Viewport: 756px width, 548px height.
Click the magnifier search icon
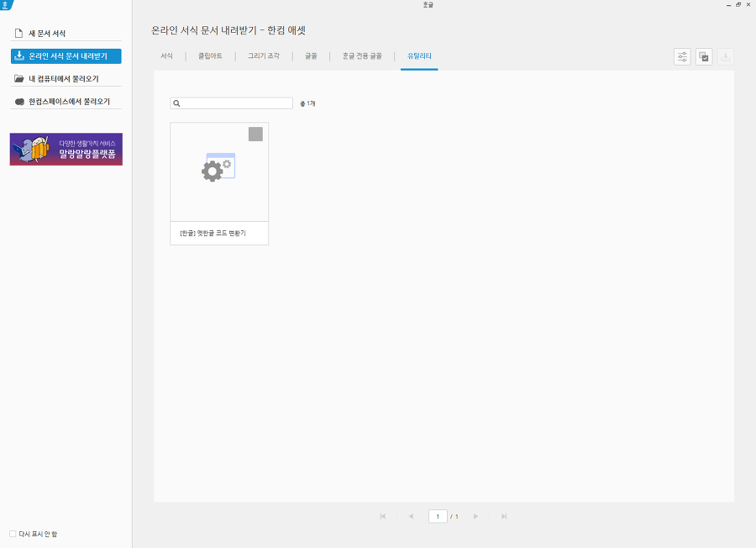point(177,103)
